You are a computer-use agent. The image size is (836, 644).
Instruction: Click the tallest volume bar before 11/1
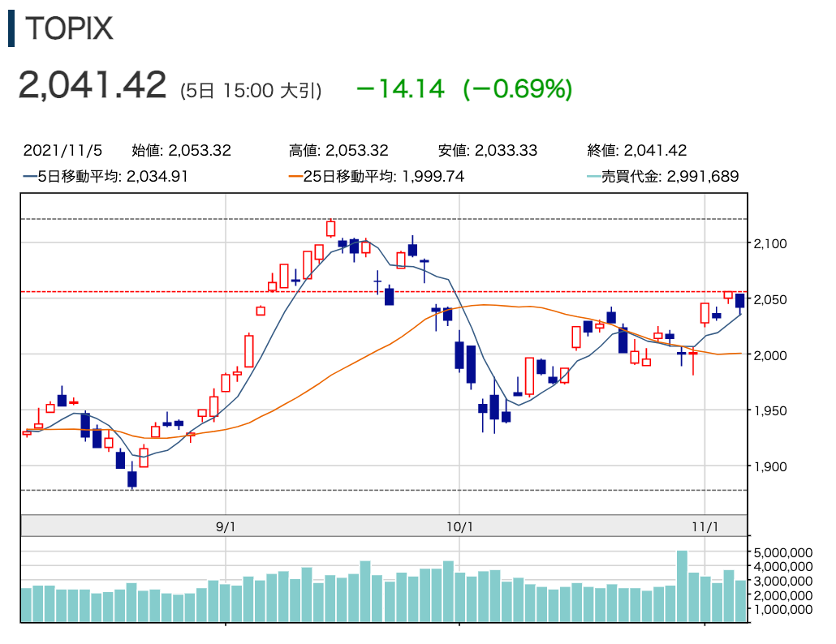tap(682, 586)
